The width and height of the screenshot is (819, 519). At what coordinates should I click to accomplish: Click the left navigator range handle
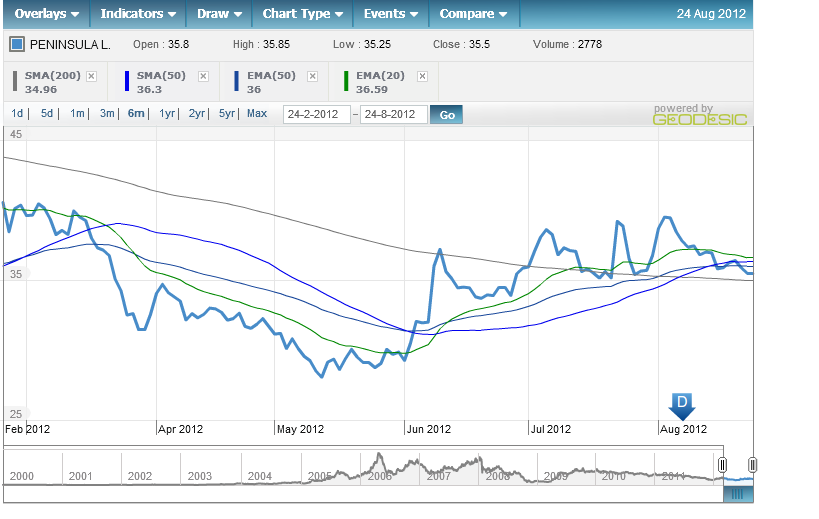point(722,465)
